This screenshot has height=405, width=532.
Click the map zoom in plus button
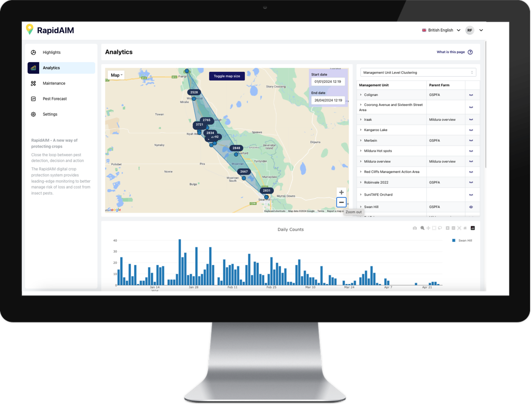pyautogui.click(x=341, y=192)
